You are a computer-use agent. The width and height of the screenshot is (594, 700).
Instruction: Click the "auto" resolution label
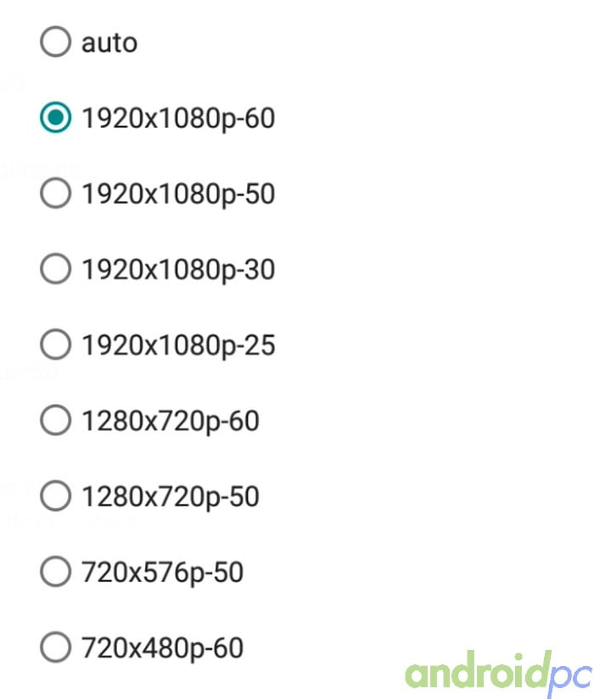pos(109,42)
